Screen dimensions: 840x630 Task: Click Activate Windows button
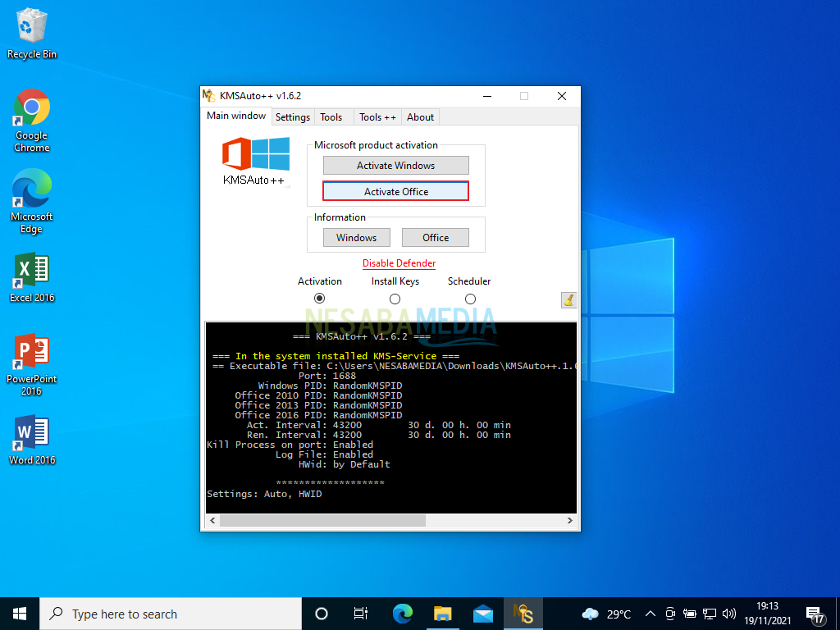pyautogui.click(x=396, y=166)
